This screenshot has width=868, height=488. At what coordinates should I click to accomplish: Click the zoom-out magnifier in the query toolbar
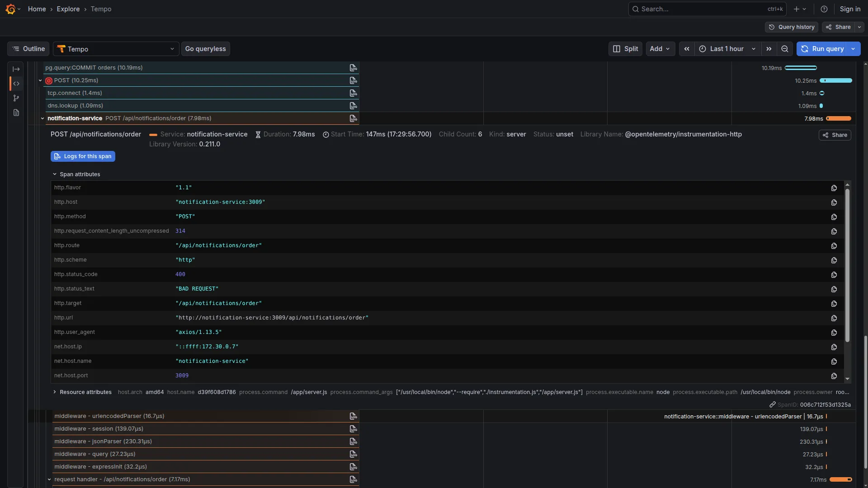[785, 49]
